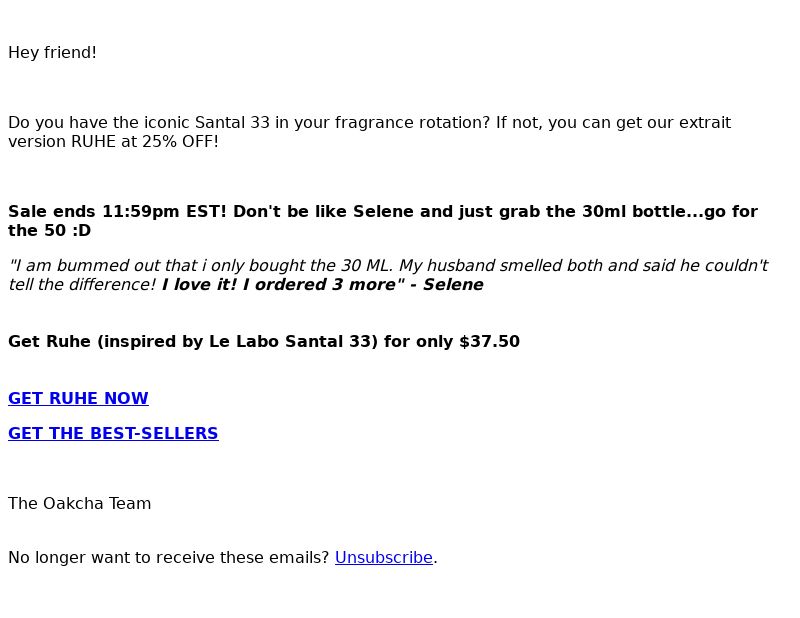This screenshot has width=800, height=618.
Task: Click "the 50 :D" bold text
Action: (x=49, y=230)
